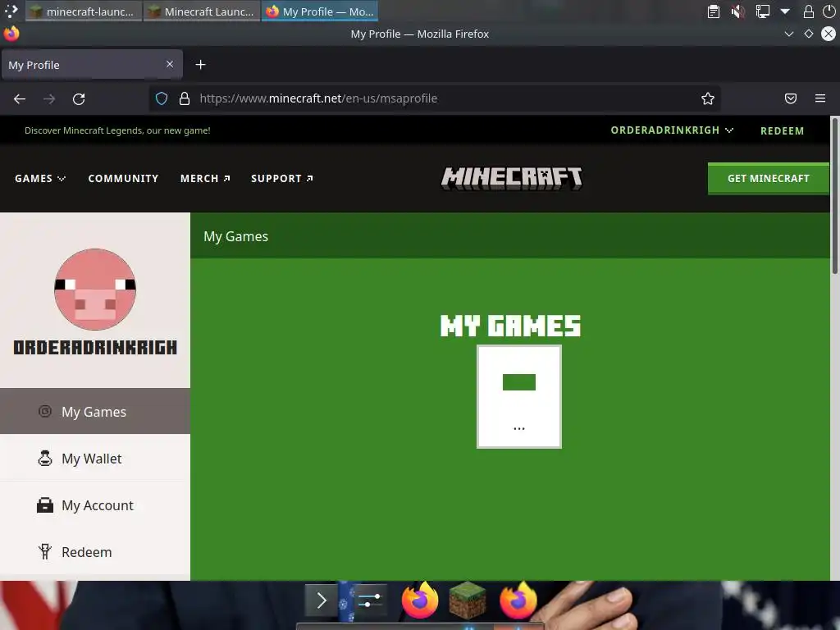
Task: Open the Firefox hamburger menu
Action: (x=820, y=98)
